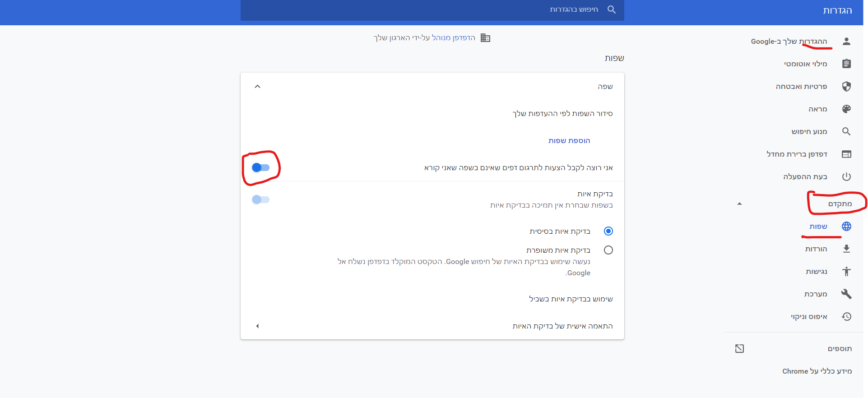Open מילוי אוטומטי autofill section

(806, 64)
